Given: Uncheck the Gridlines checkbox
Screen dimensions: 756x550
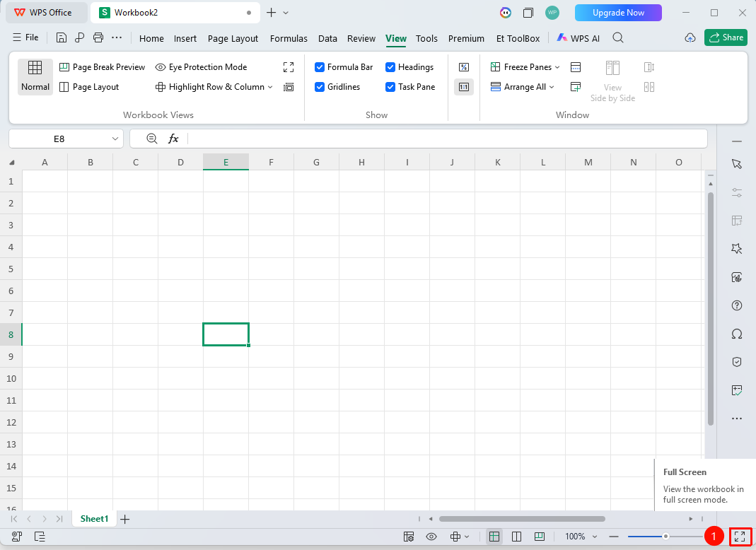Looking at the screenshot, I should click(319, 87).
